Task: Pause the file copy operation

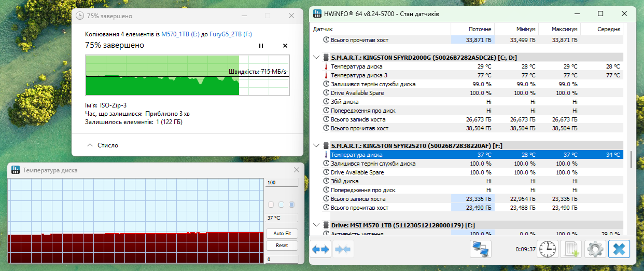Action: [x=261, y=46]
